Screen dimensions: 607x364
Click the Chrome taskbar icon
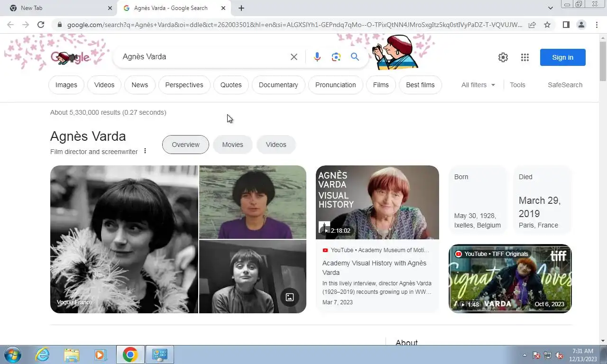coord(130,355)
